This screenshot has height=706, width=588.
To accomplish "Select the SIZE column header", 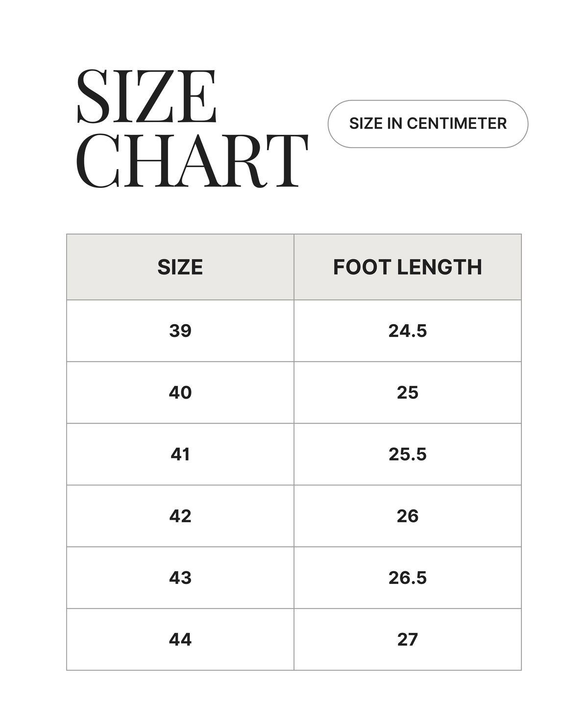I will point(180,267).
